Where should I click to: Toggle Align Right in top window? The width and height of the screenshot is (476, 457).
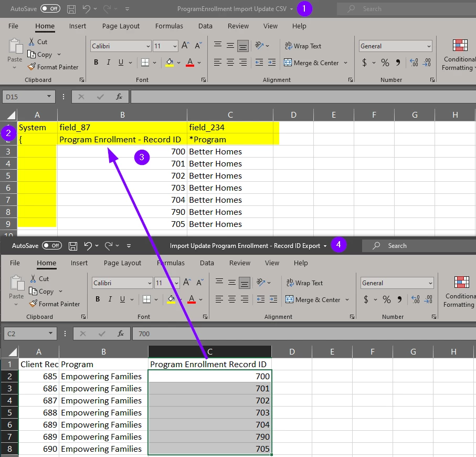tap(243, 63)
